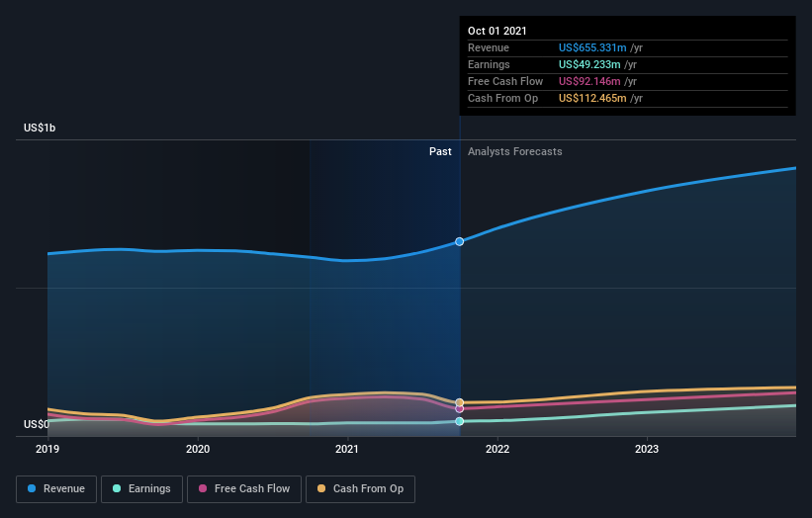Click the Past section label
The image size is (812, 518).
tap(440, 151)
